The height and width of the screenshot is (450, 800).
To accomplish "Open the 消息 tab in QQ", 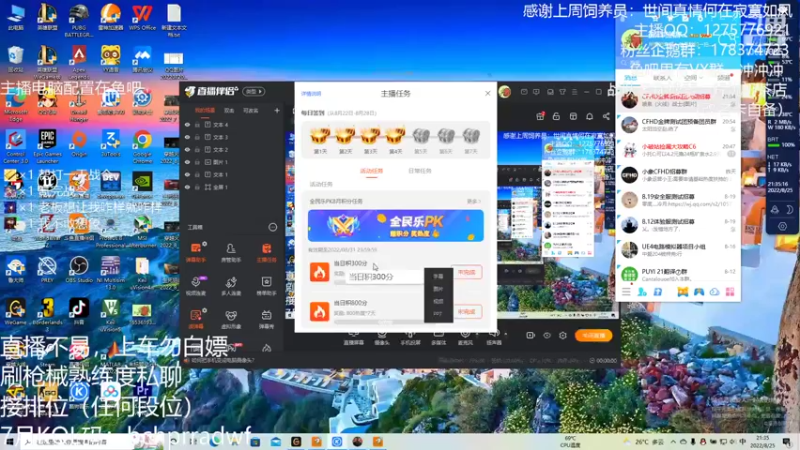I will pyautogui.click(x=631, y=78).
